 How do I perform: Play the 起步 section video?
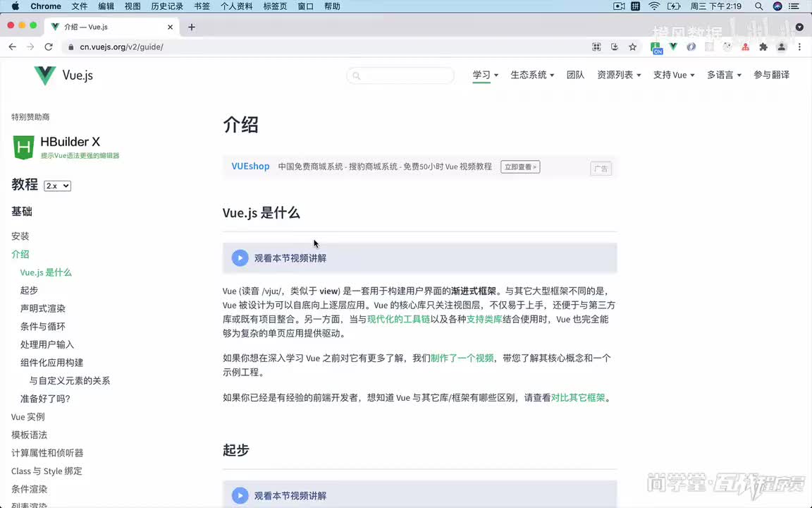coord(240,495)
